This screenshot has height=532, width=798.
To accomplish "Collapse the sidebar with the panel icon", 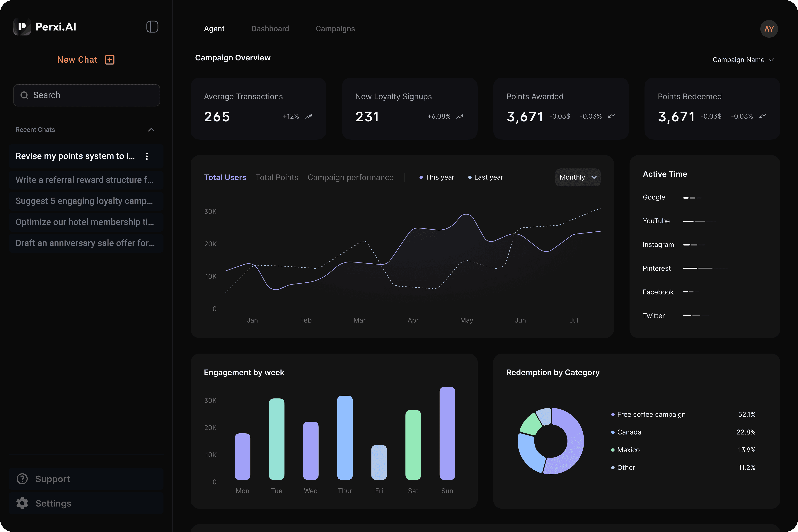I will click(x=152, y=27).
